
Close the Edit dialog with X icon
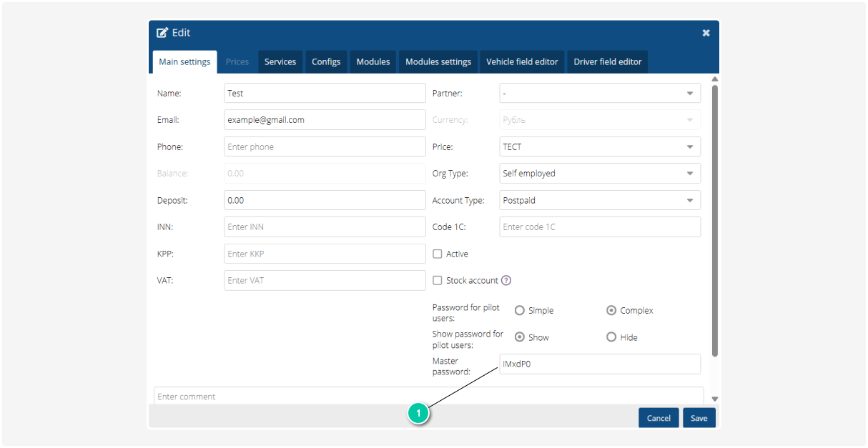[706, 33]
